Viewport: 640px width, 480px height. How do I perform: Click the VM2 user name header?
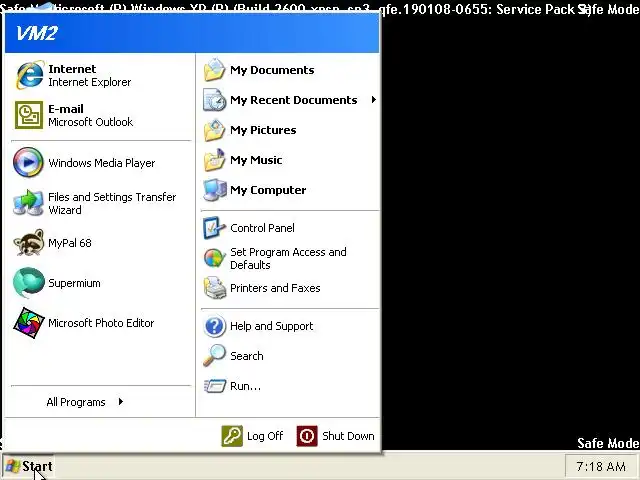[x=36, y=33]
